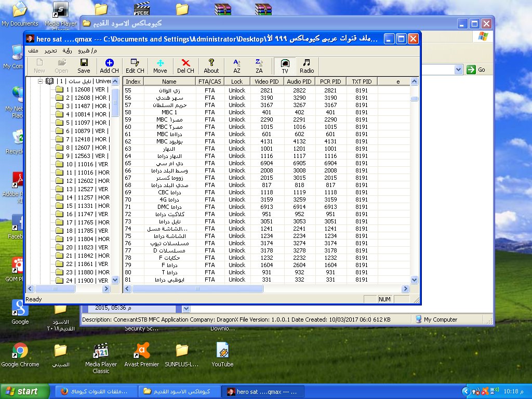The width and height of the screenshot is (532, 399).
Task: Open the الصيني desktop folder
Action: (61, 355)
